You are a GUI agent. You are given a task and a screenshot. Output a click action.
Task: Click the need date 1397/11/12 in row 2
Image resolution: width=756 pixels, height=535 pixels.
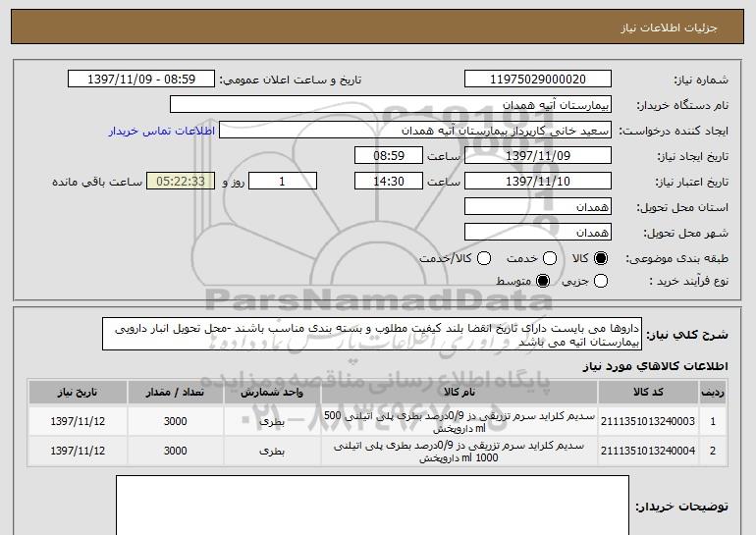(x=78, y=451)
